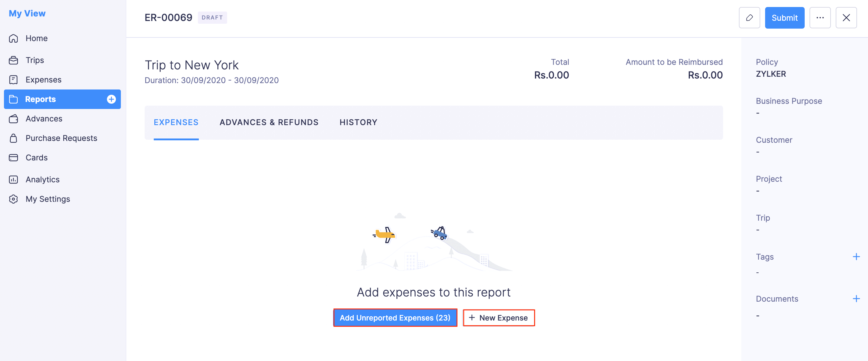Edit the report using the pencil icon
The height and width of the screenshot is (361, 868).
[749, 18]
